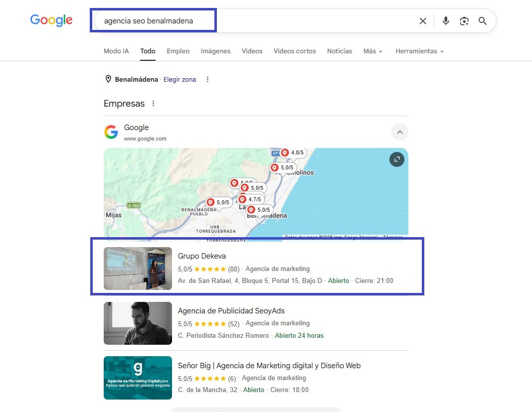Click the 5,0/5 pin near Torremolinos label
The width and height of the screenshot is (532, 412).
click(x=283, y=167)
